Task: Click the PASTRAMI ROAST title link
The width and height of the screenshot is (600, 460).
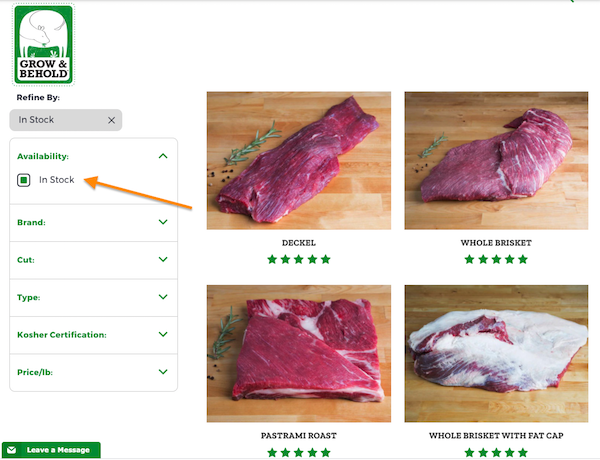Action: click(299, 436)
